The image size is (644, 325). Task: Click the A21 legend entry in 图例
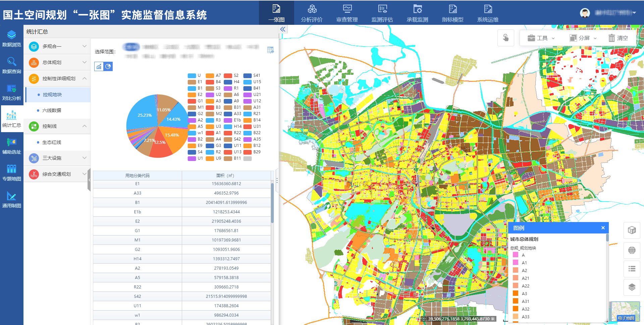pyautogui.click(x=521, y=278)
